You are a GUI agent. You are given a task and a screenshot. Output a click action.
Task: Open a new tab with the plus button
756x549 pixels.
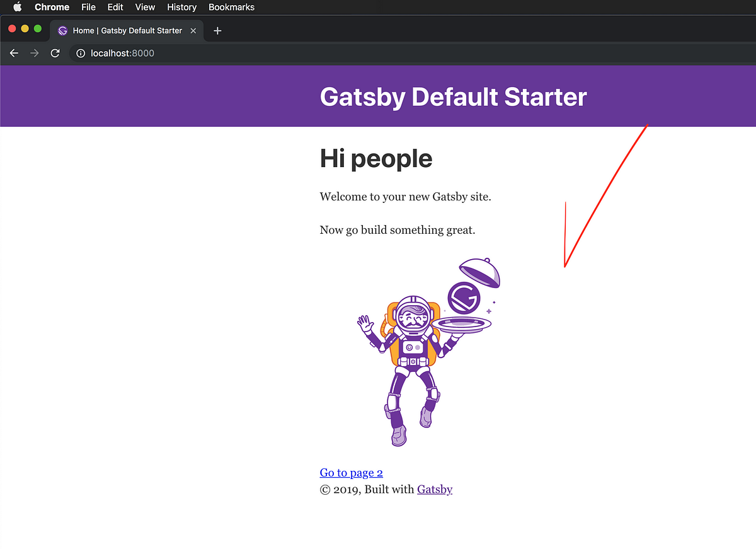click(x=217, y=30)
